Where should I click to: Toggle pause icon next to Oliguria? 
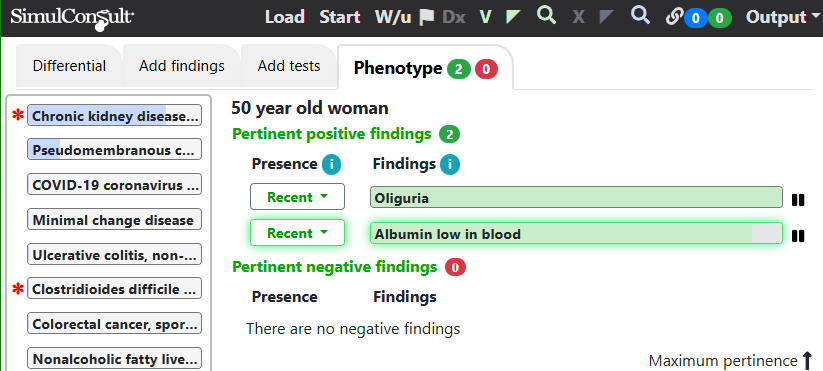tap(798, 200)
